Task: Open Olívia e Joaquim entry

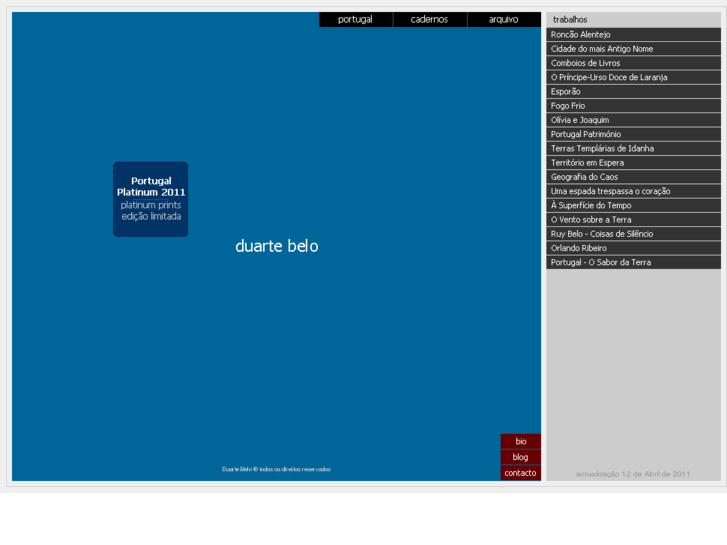Action: coord(633,120)
